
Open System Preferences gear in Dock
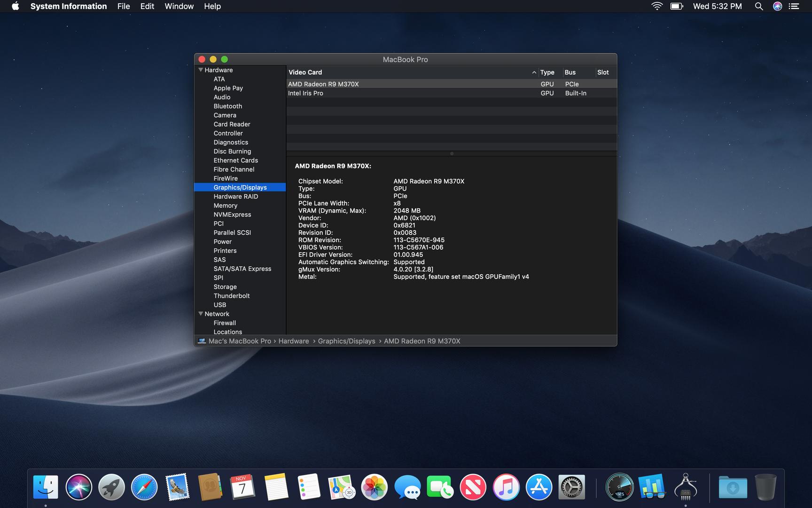coord(572,487)
